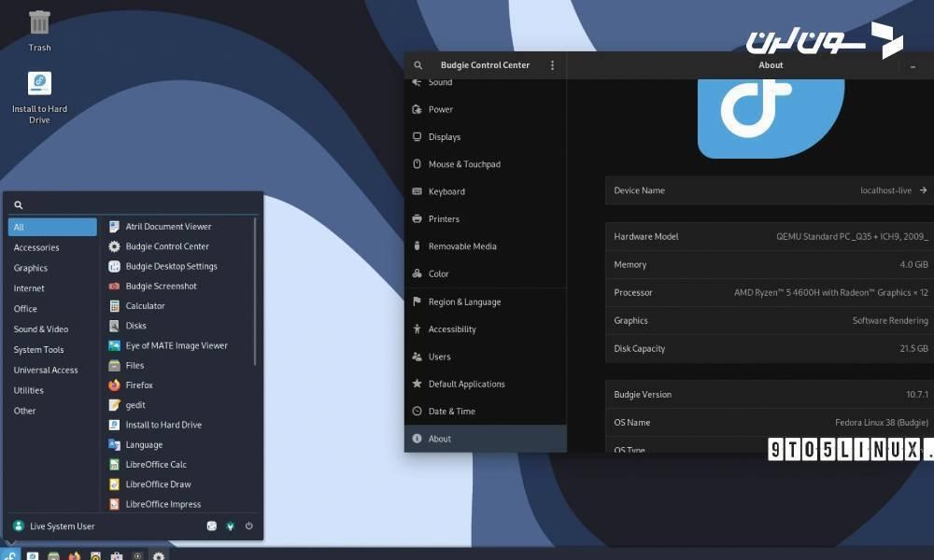Select the Internet category
The image size is (934, 560).
(52, 288)
